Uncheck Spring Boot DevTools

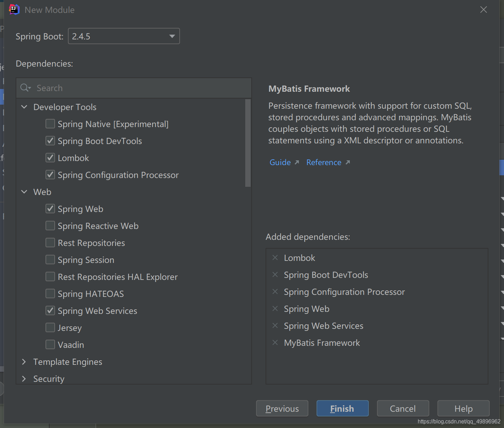pos(50,141)
